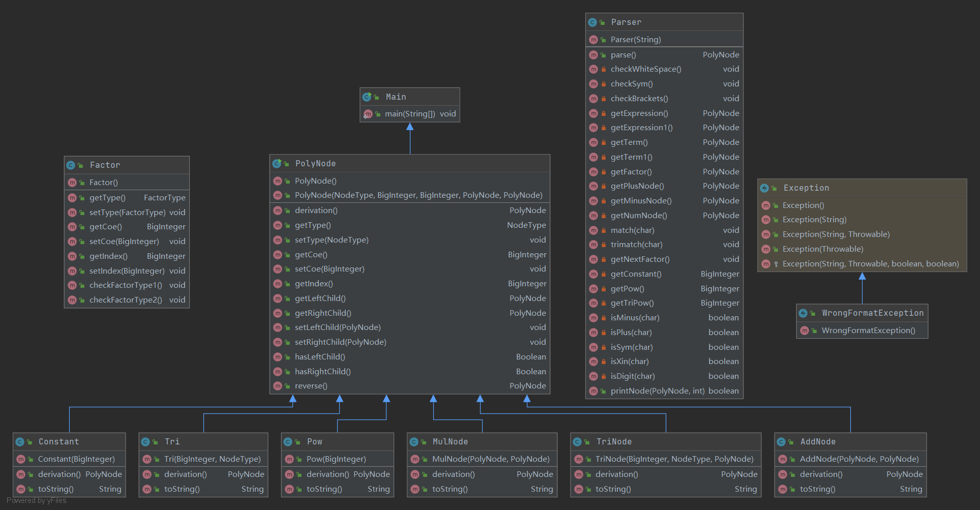Select the getRightChild() method row
This screenshot has width=980, height=510.
410,313
